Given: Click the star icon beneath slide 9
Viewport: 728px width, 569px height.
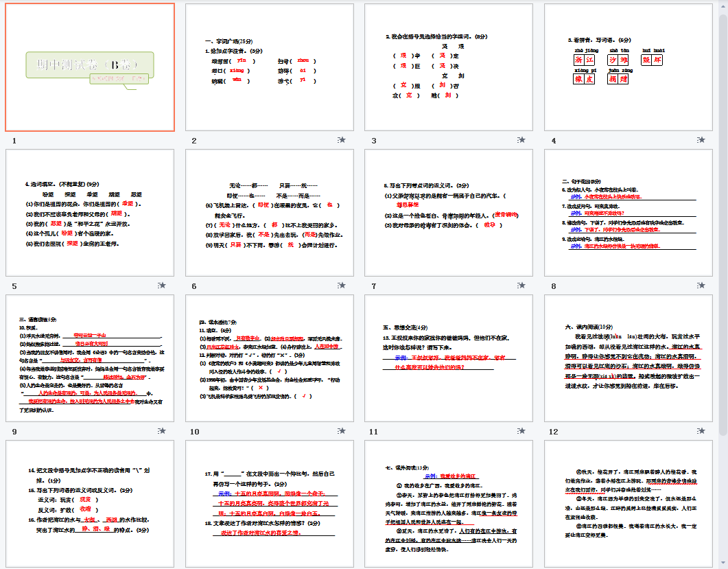Looking at the screenshot, I should pyautogui.click(x=162, y=431).
